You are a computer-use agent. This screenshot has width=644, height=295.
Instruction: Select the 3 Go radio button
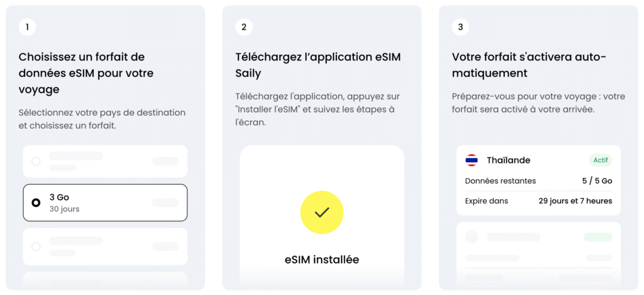(x=36, y=203)
